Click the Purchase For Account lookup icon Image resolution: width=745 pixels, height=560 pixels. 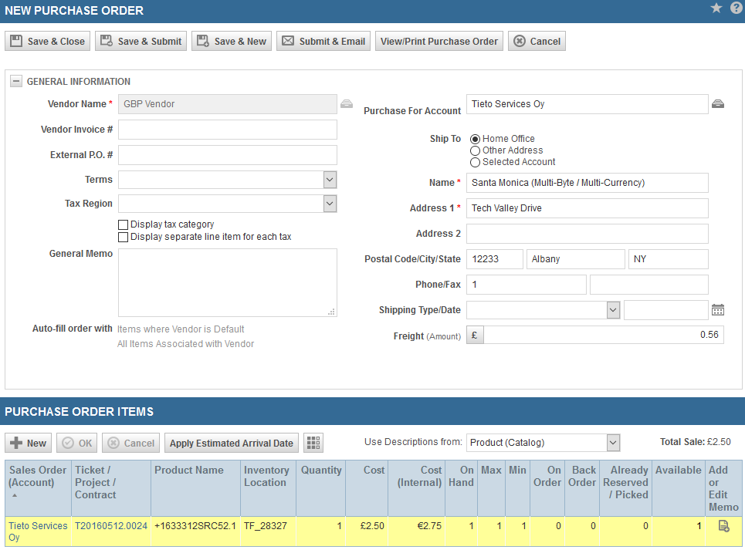point(717,104)
